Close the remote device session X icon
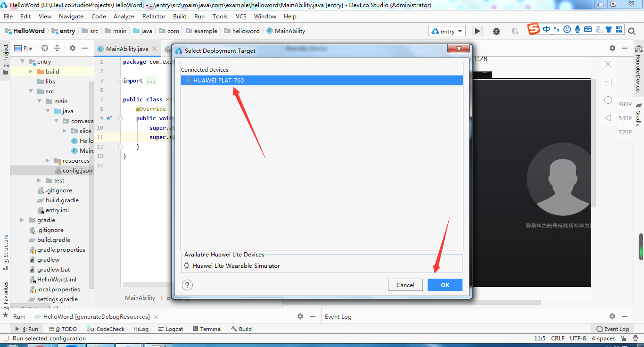The width and height of the screenshot is (644, 347). point(608,64)
